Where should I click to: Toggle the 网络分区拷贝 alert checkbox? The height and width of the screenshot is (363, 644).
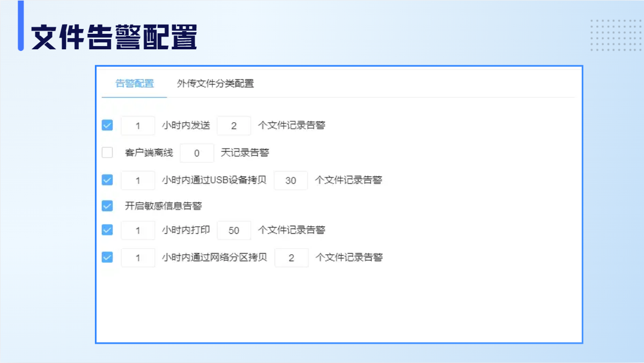(x=107, y=257)
